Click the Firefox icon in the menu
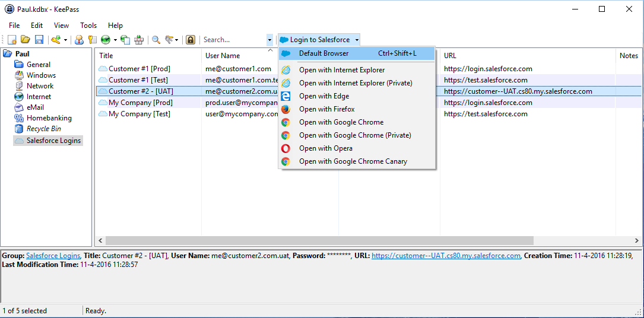644x318 pixels. coord(286,109)
